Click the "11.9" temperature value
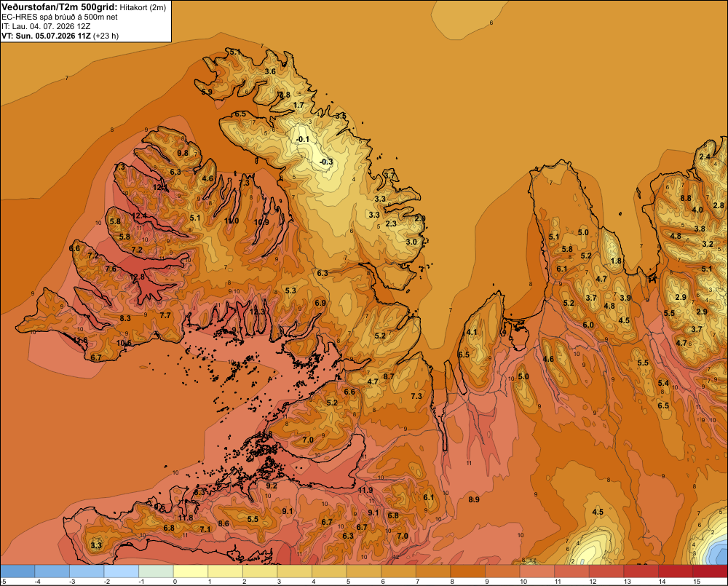Viewport: 728px width, 586px height. (366, 490)
